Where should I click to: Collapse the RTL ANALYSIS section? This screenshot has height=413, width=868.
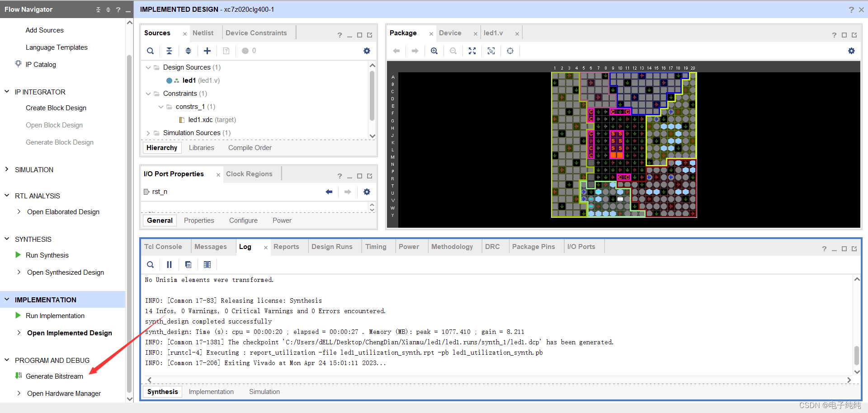click(7, 196)
